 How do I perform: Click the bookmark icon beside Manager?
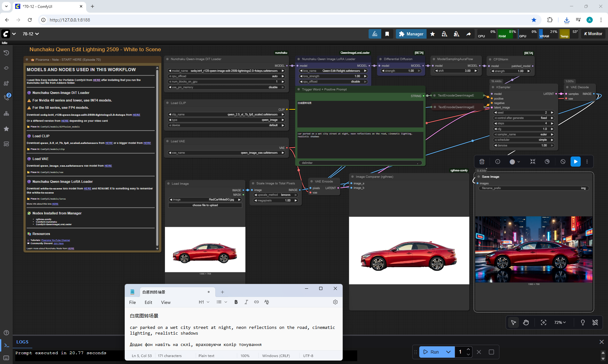click(x=387, y=34)
